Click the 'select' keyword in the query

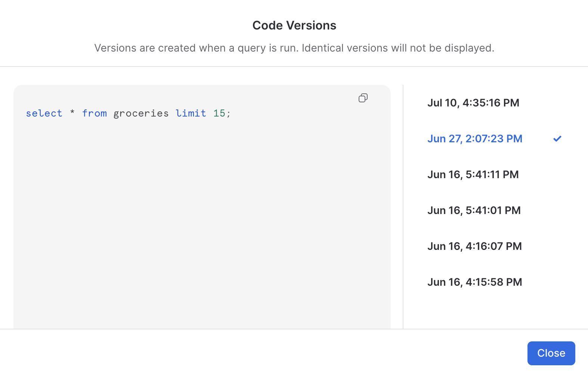[44, 113]
